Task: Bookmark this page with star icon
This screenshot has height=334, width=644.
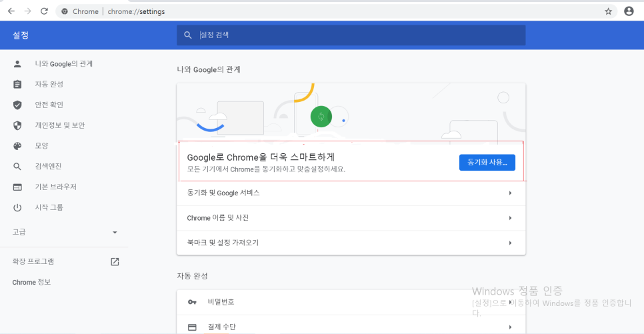Action: point(608,11)
